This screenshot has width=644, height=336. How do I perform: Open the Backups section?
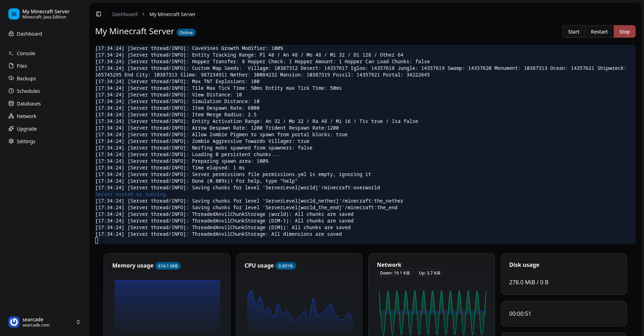pyautogui.click(x=45, y=78)
